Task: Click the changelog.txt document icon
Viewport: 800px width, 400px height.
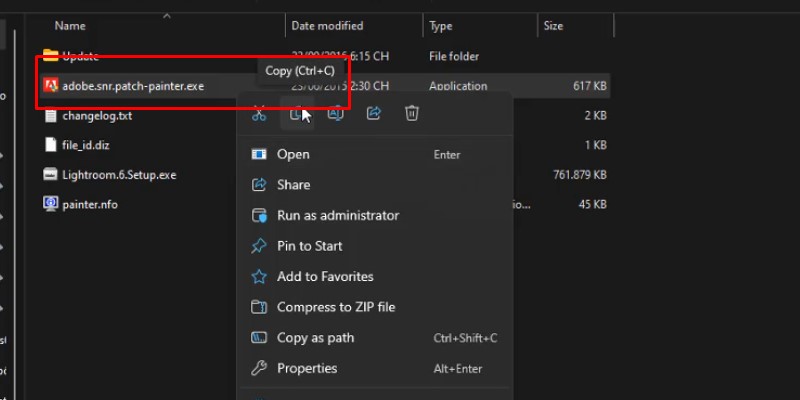Action: tap(50, 115)
